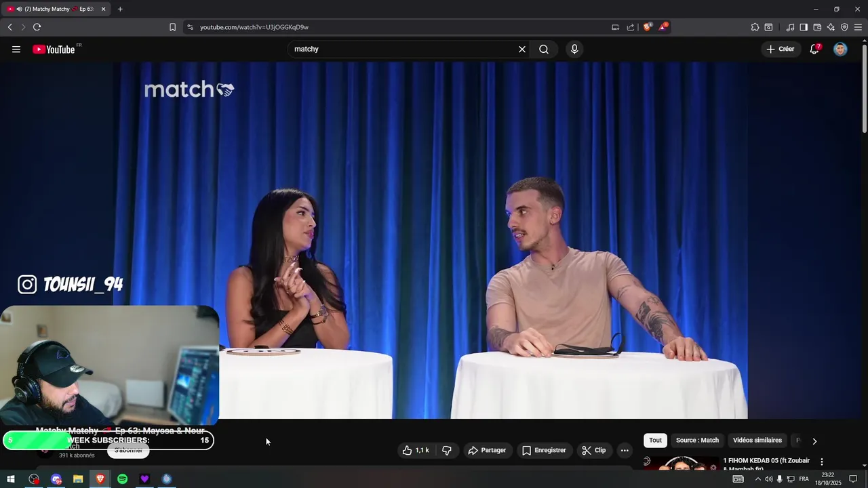Open Brave Shields lion icon
Screen dimensions: 868x488
point(648,27)
